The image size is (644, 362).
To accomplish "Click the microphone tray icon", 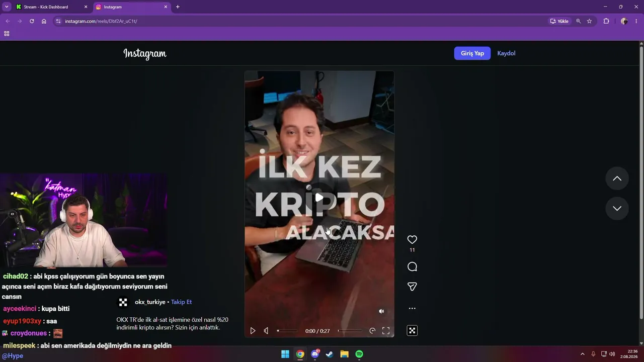I will (593, 354).
